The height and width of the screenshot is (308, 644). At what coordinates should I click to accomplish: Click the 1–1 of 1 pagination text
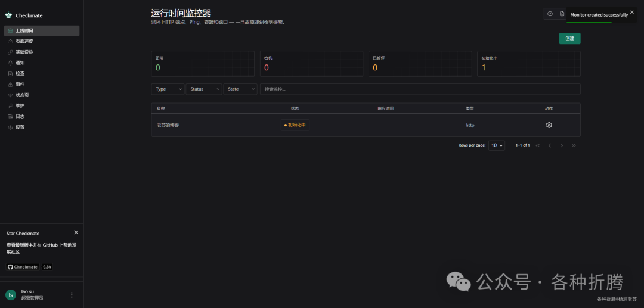point(522,145)
